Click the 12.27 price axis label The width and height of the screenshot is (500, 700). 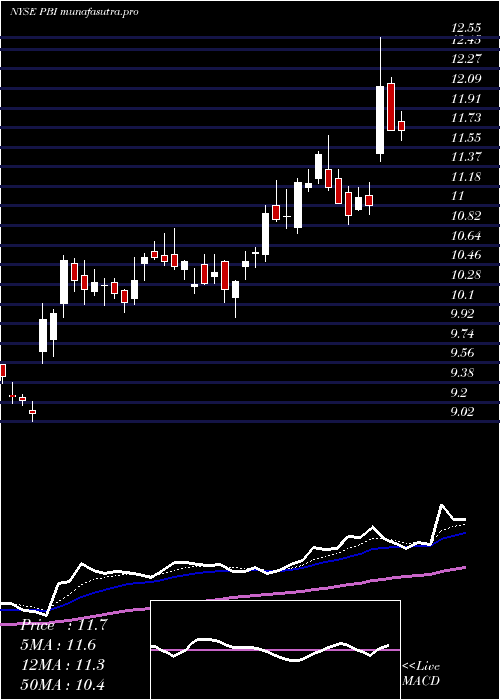coord(467,58)
